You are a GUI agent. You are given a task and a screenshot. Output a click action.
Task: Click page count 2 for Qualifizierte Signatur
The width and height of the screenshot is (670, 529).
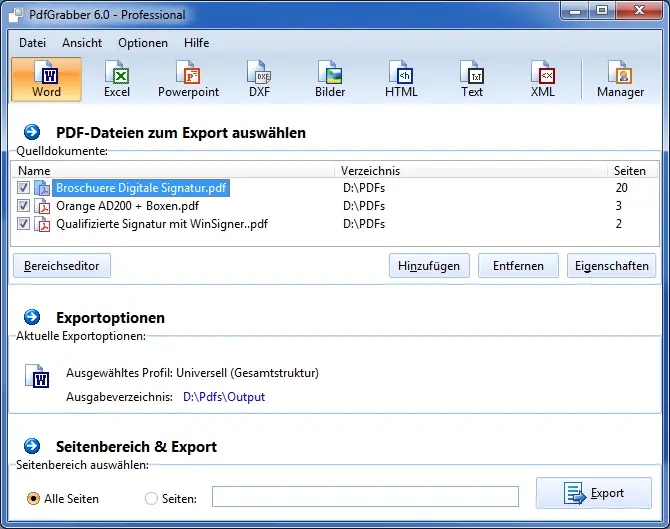[618, 224]
